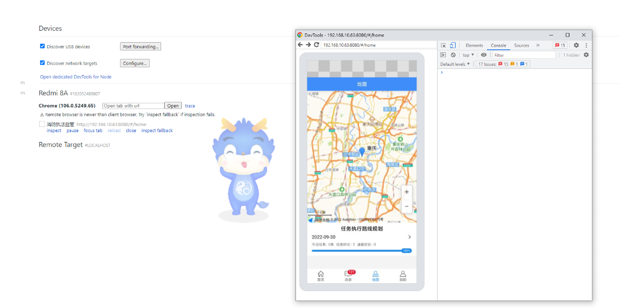Viewport: 644px width, 308px height.
Task: Open the 消息 messages tab with 121 badge
Action: pos(349,276)
